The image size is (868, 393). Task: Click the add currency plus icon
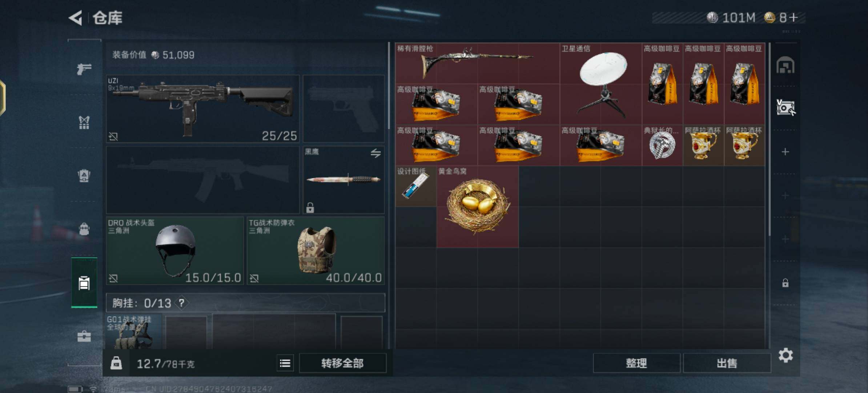coord(793,17)
